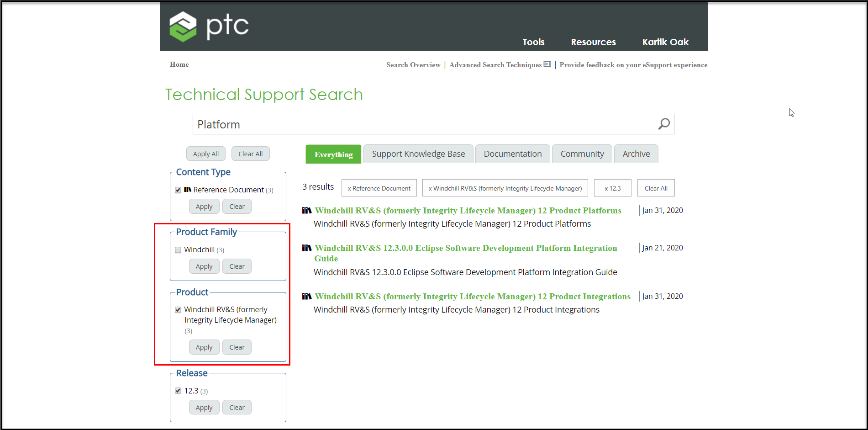
Task: Uncheck the Reference Document content type
Action: pyautogui.click(x=178, y=190)
